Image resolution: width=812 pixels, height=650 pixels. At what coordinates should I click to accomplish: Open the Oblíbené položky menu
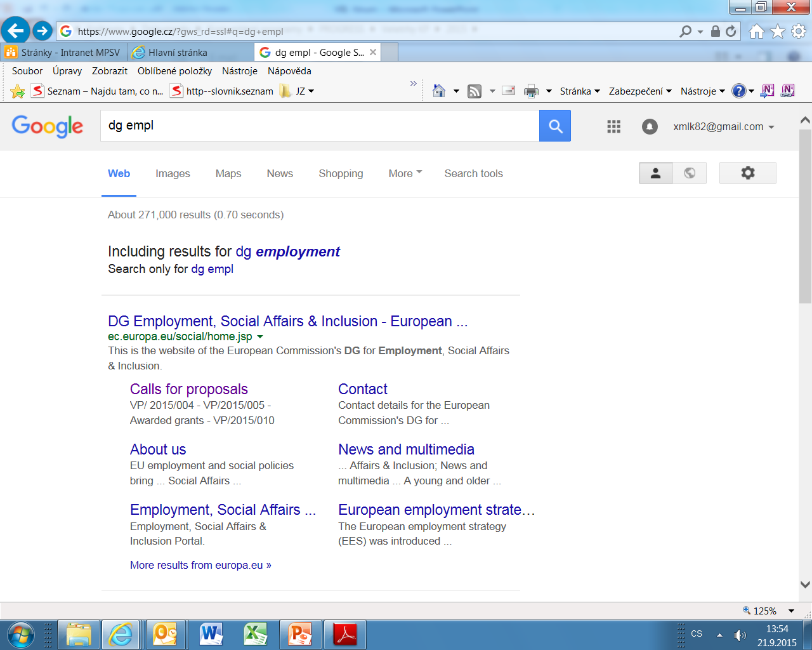point(175,71)
